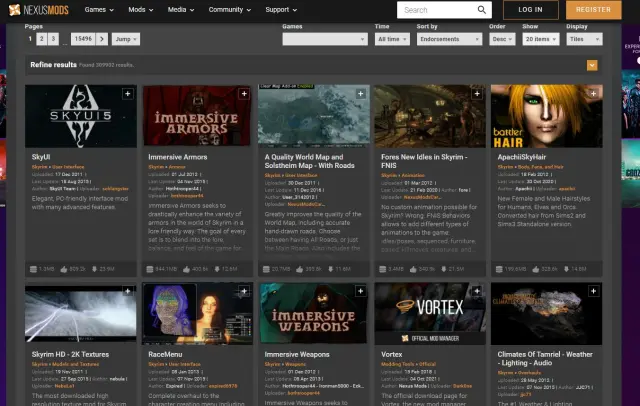The height and width of the screenshot is (406, 640).
Task: Open the Support menu
Action: click(x=281, y=10)
